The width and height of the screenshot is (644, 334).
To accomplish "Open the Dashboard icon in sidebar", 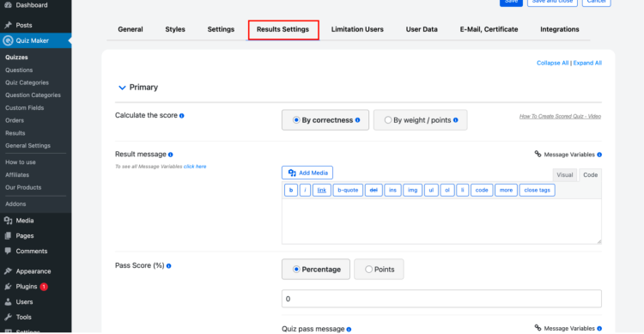I will 8,5.
